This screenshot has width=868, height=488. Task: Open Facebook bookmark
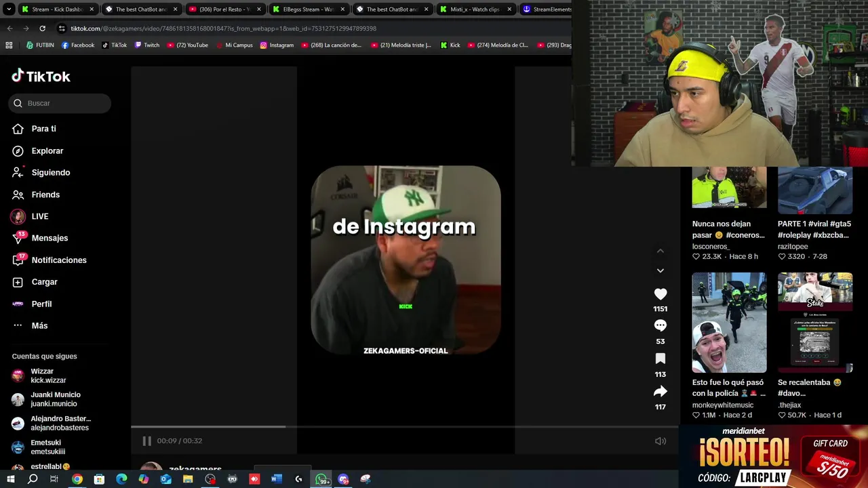(78, 45)
